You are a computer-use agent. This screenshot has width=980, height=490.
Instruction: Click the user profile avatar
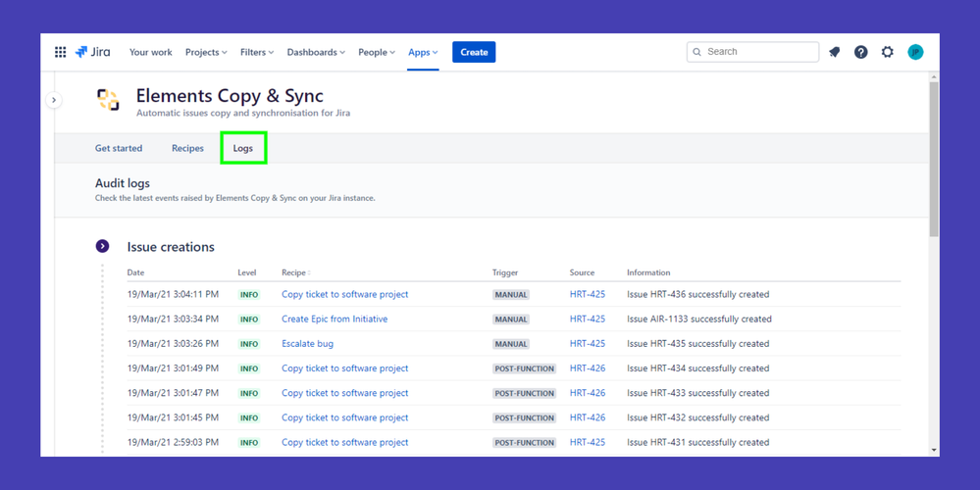pos(915,52)
